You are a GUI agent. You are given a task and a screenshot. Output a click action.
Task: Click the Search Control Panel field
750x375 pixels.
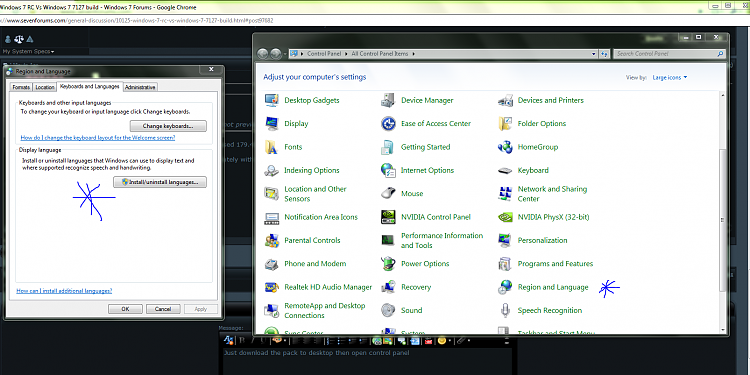pyautogui.click(x=670, y=54)
